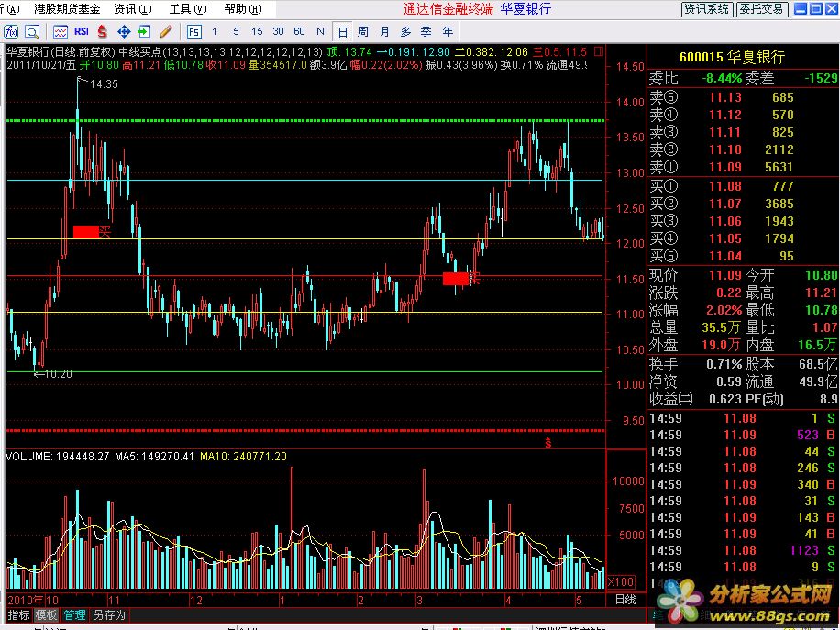The width and height of the screenshot is (840, 630).
Task: Click the 中线买点 indicator name in header
Action: coord(139,52)
